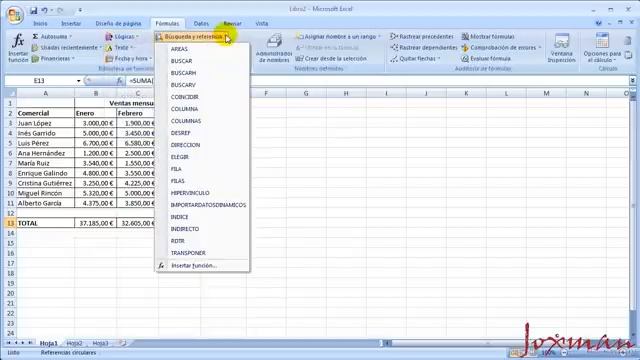Switch to Diseño de página tab
The width and height of the screenshot is (640, 360).
(x=118, y=24)
